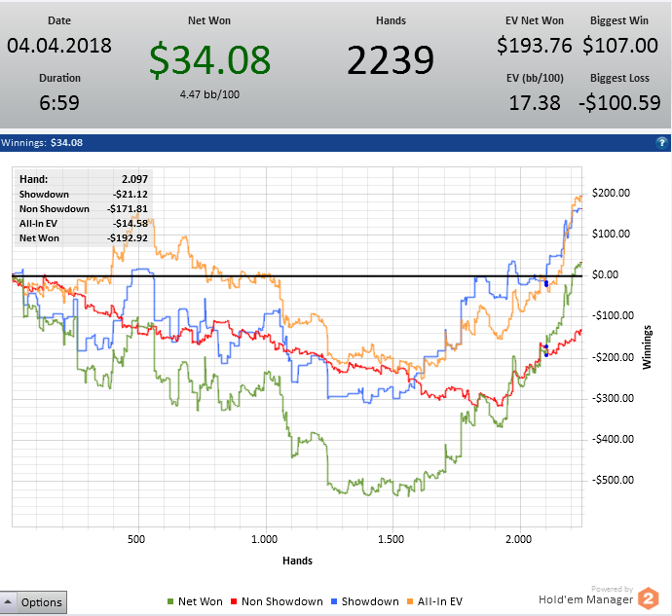Click the Biggest Win value $107.00
Screen dimensions: 672x616
(x=620, y=46)
